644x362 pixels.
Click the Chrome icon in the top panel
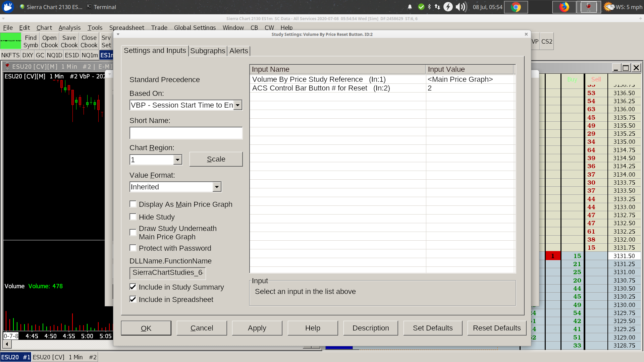516,7
